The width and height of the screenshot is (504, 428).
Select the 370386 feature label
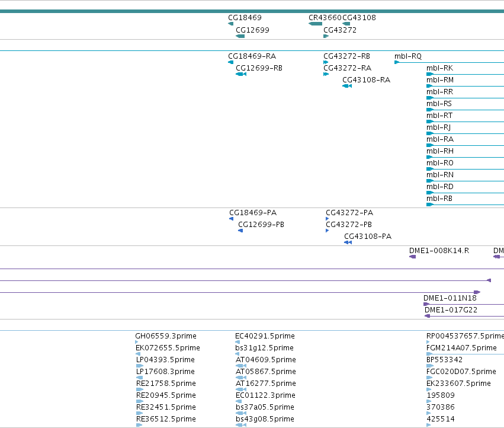click(x=441, y=407)
